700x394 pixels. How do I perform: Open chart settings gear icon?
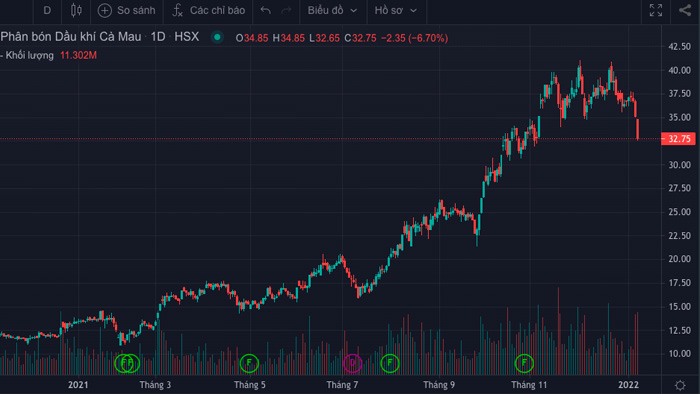(680, 385)
